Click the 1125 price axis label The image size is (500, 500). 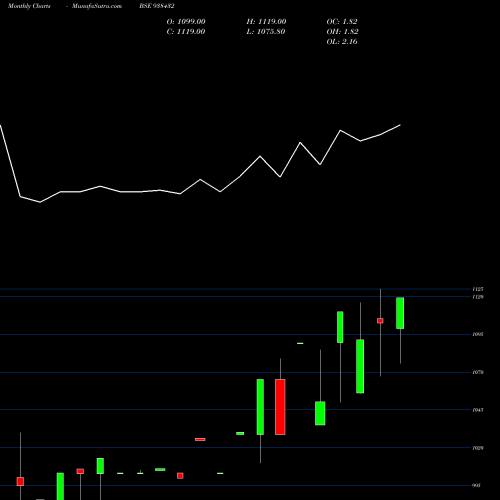coord(478,289)
